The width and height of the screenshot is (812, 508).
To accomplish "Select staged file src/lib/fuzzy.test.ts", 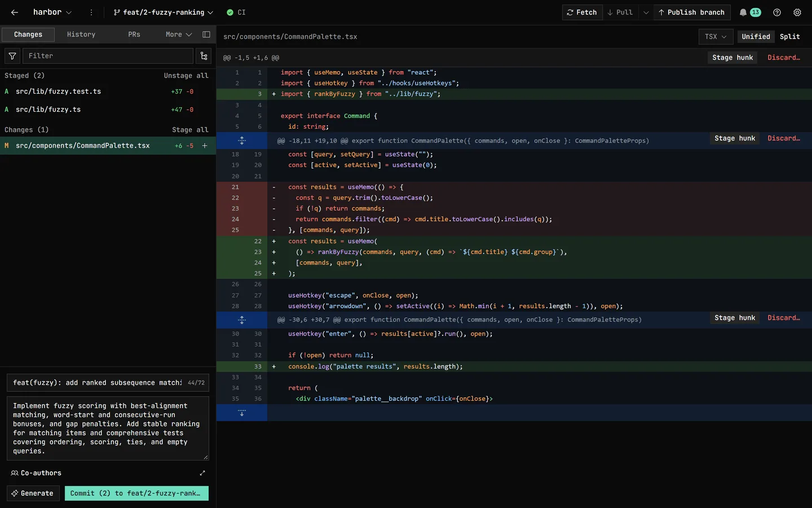I will pyautogui.click(x=108, y=91).
